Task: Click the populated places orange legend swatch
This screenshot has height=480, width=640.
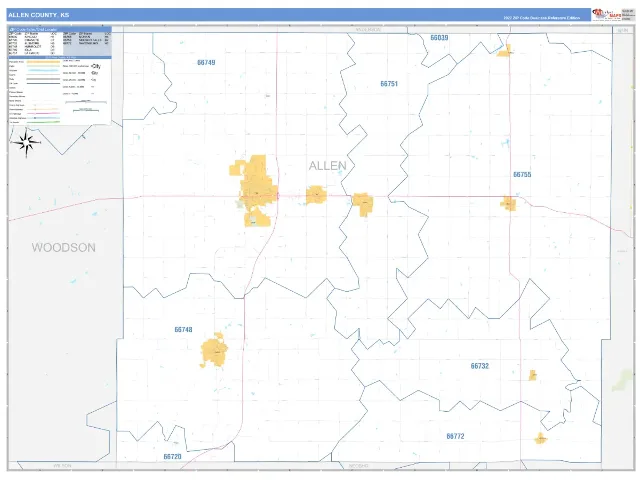Action: [43, 62]
